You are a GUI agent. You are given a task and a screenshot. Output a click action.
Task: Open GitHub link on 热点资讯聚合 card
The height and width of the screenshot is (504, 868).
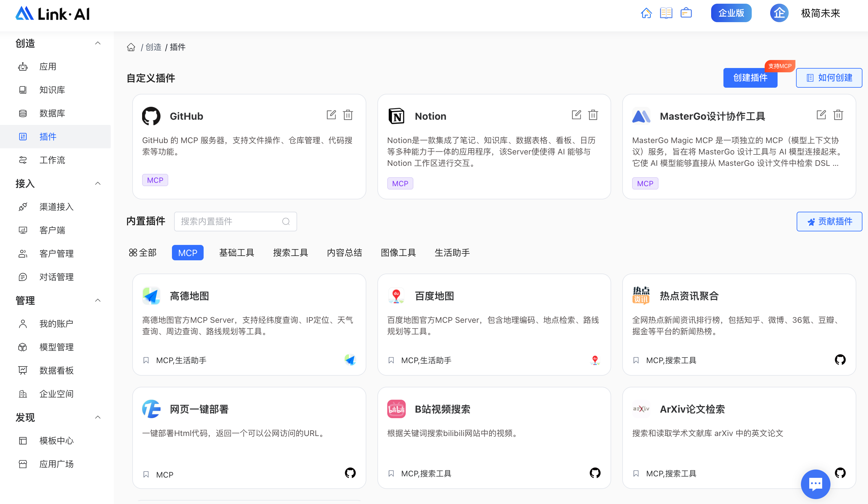tap(840, 360)
